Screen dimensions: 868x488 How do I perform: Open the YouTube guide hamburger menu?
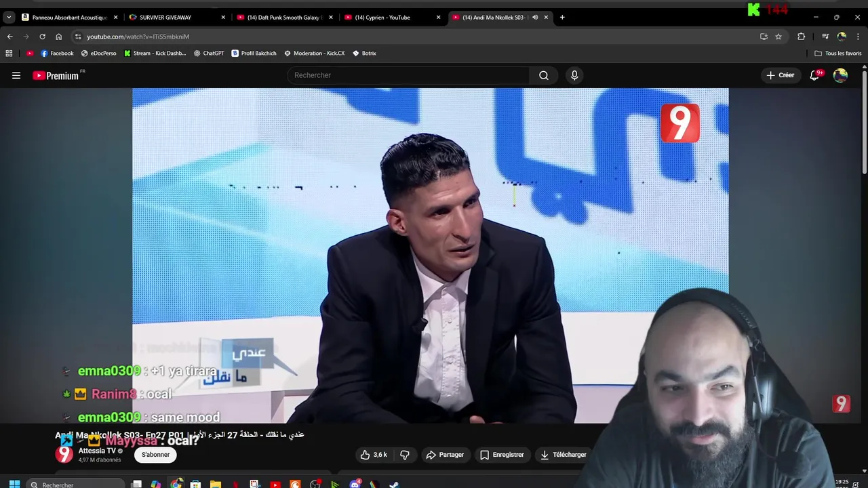pos(16,75)
